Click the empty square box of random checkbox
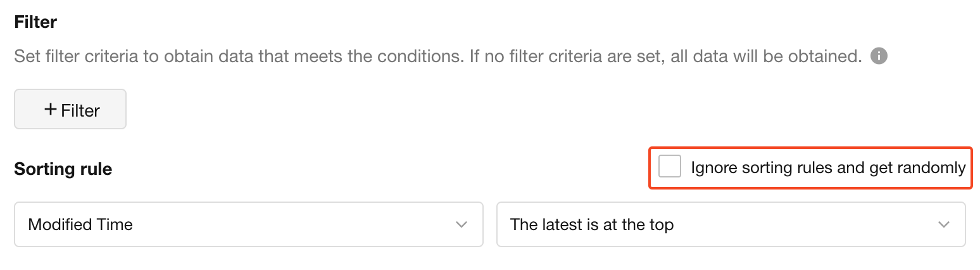The width and height of the screenshot is (980, 270). pos(670,167)
